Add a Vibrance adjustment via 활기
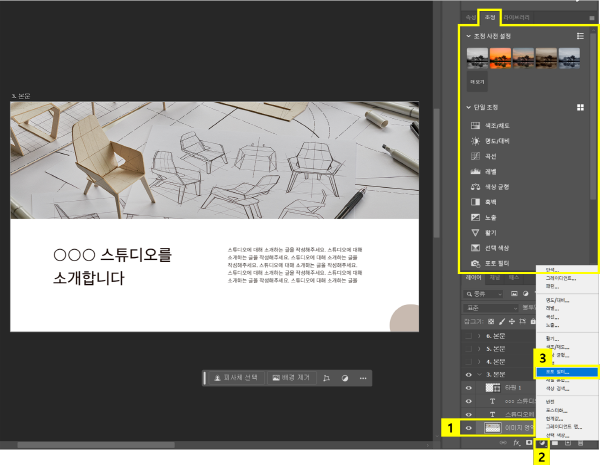Screen dimensions: 600x472 pyautogui.click(x=483, y=233)
